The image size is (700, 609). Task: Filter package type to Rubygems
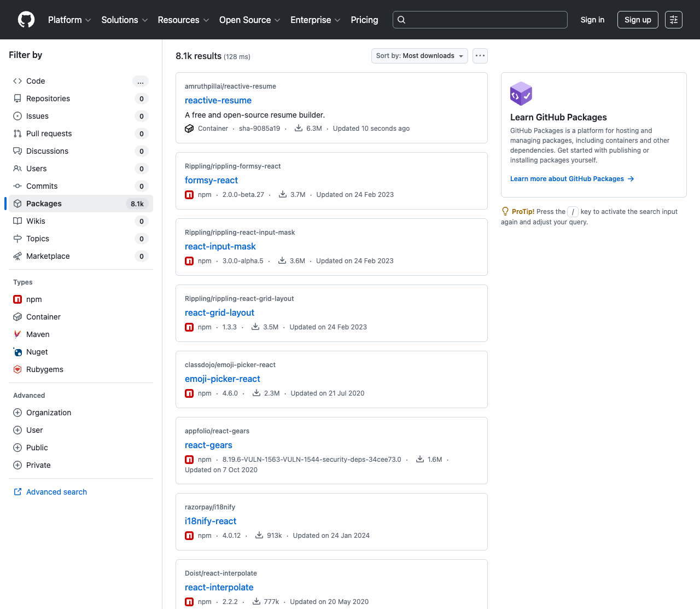pyautogui.click(x=81, y=369)
